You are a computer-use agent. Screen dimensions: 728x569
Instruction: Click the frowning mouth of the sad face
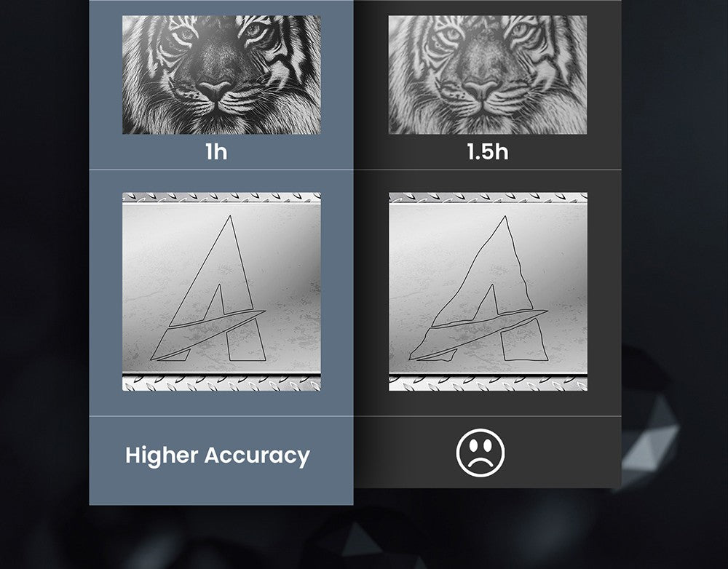coord(480,463)
